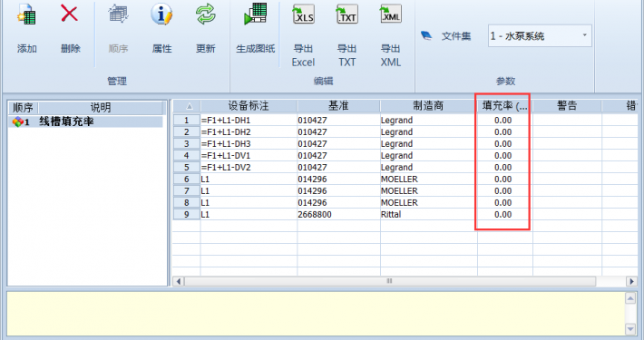Click cell =F1+L1-DV2

(249, 168)
